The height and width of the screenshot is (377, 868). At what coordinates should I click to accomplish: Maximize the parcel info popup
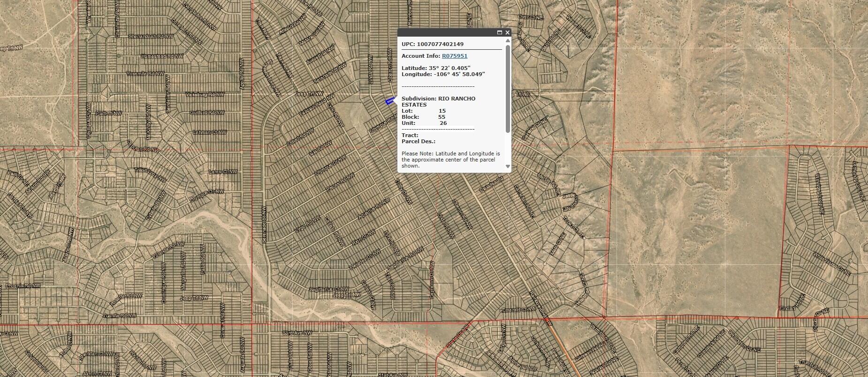500,32
